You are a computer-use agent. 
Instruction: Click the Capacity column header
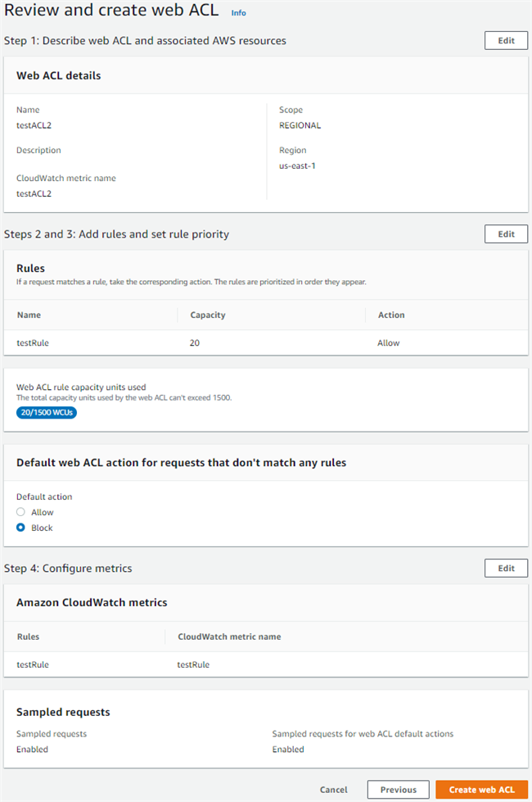[x=208, y=315]
